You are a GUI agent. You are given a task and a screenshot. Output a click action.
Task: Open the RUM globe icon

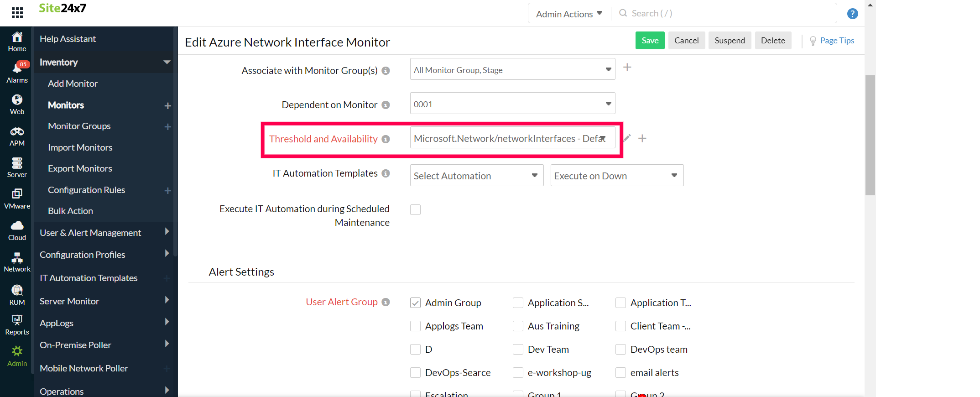point(17,290)
